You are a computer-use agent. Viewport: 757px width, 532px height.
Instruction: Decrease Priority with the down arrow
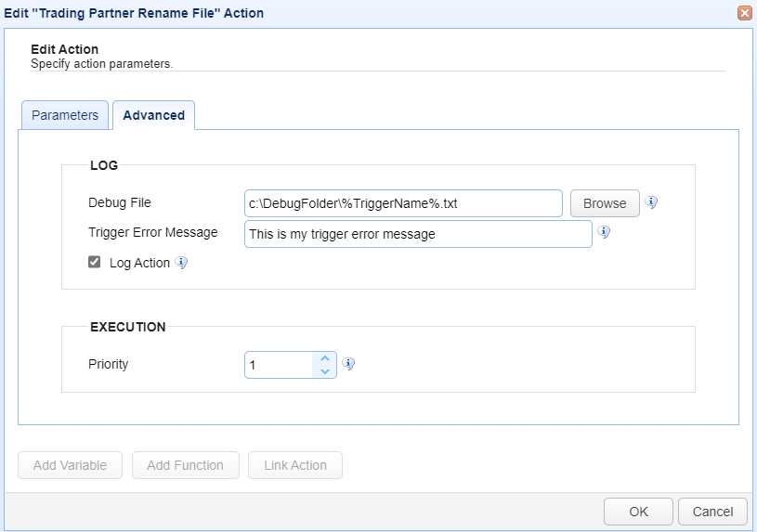click(x=325, y=371)
